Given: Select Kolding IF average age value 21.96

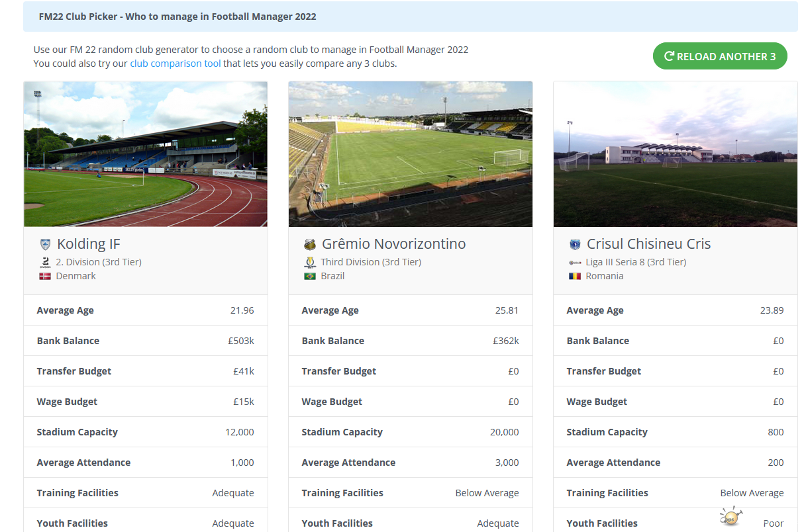Looking at the screenshot, I should pyautogui.click(x=241, y=310).
